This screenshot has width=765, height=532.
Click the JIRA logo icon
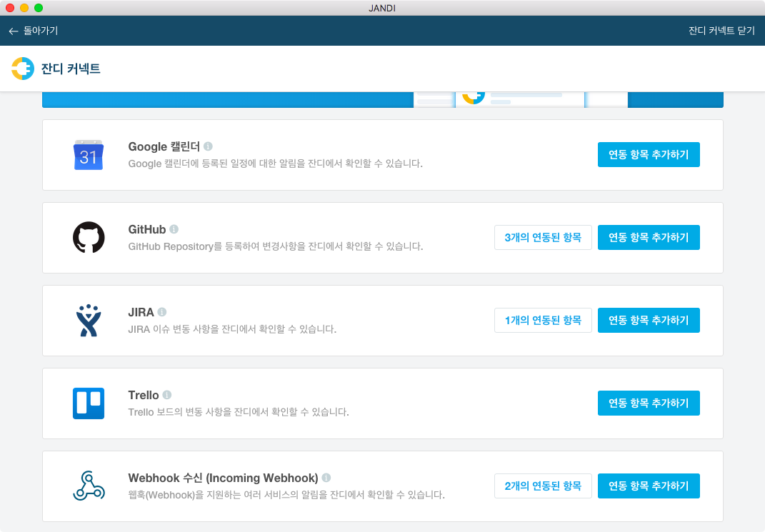[x=89, y=321]
